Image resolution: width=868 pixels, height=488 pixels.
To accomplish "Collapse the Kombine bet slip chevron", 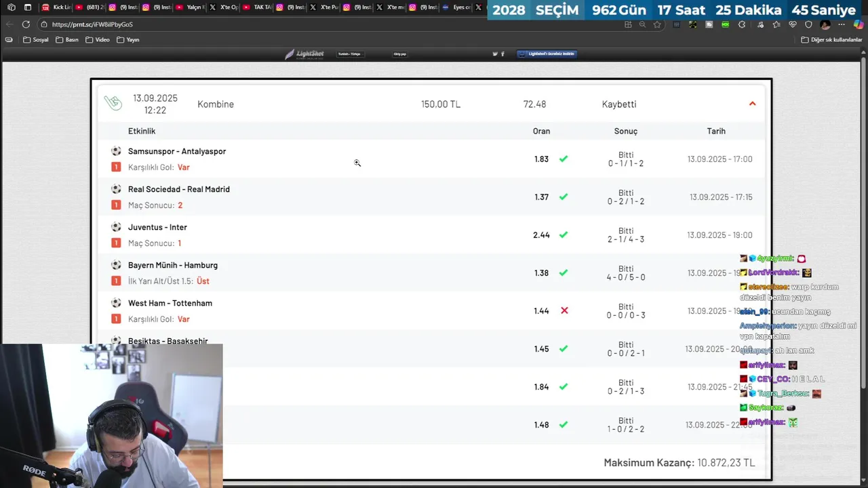I will [752, 104].
